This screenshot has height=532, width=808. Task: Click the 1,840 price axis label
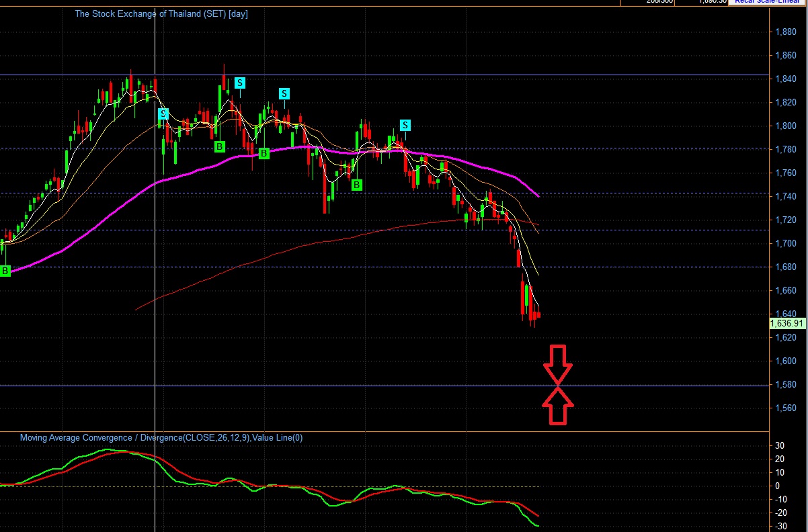(x=786, y=79)
